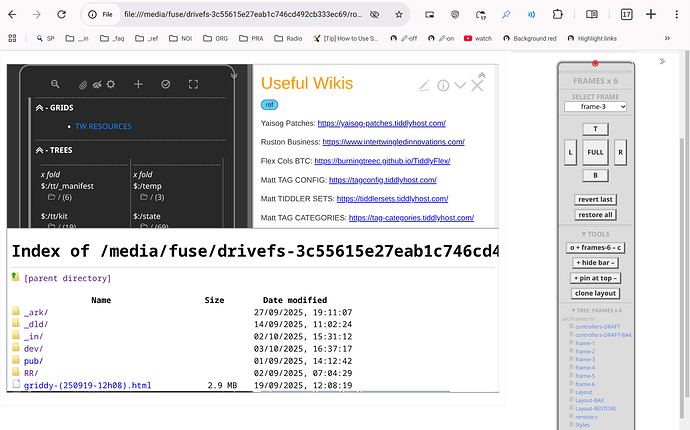The height and width of the screenshot is (430, 690).
Task: Create new tiddler with plus icon
Action: [139, 86]
